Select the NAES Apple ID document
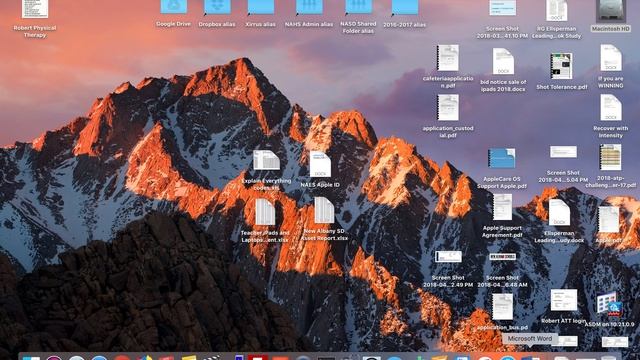 [320, 164]
